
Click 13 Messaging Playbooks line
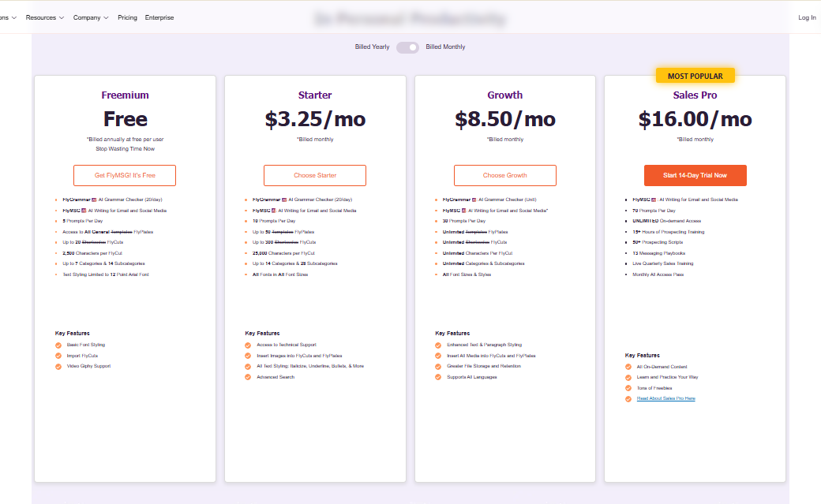click(x=658, y=252)
